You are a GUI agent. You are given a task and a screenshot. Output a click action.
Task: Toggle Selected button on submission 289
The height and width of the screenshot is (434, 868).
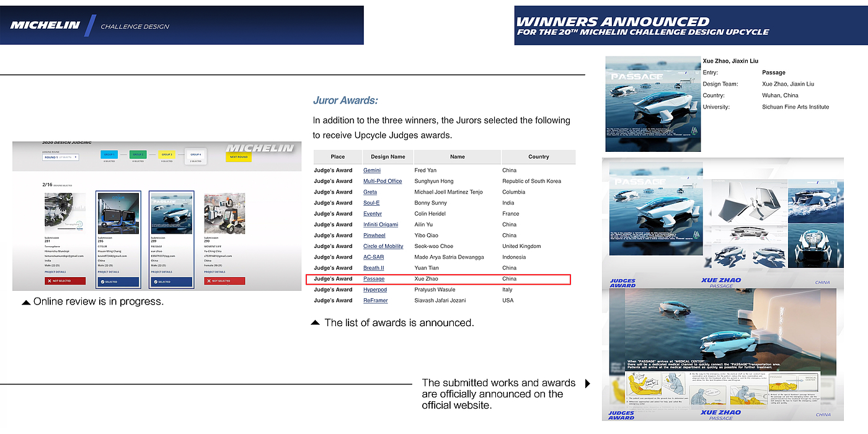(x=172, y=281)
